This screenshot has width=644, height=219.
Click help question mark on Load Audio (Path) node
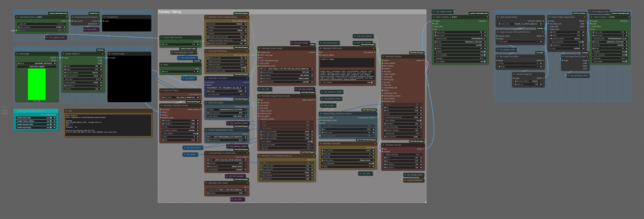pos(66,17)
